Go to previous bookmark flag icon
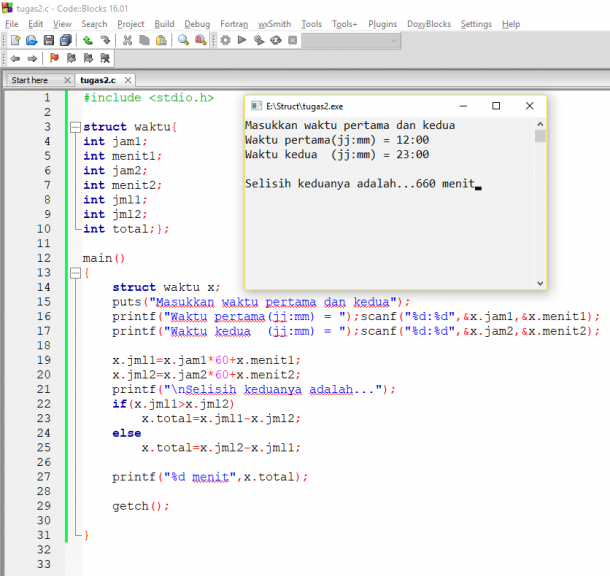This screenshot has width=610, height=576. coord(71,58)
